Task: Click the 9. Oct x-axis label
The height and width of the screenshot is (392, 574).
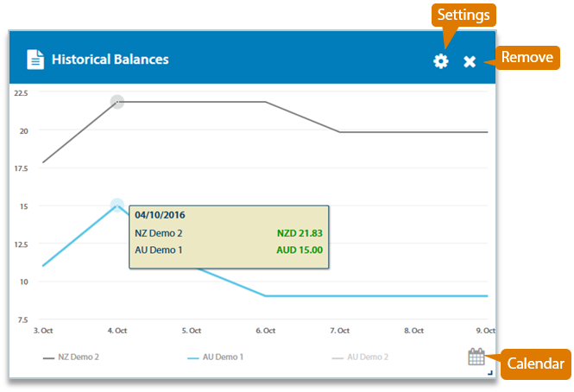Action: tap(486, 331)
